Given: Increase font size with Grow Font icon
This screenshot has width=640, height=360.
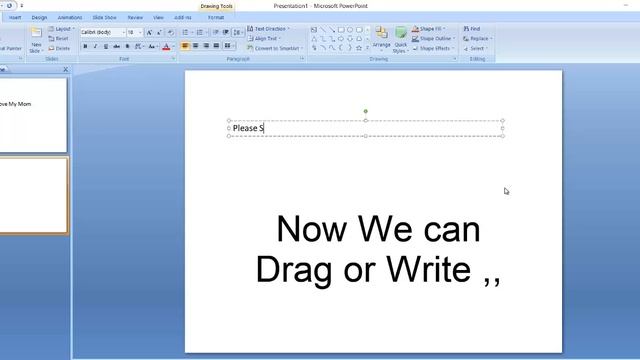Looking at the screenshot, I should click(x=149, y=33).
